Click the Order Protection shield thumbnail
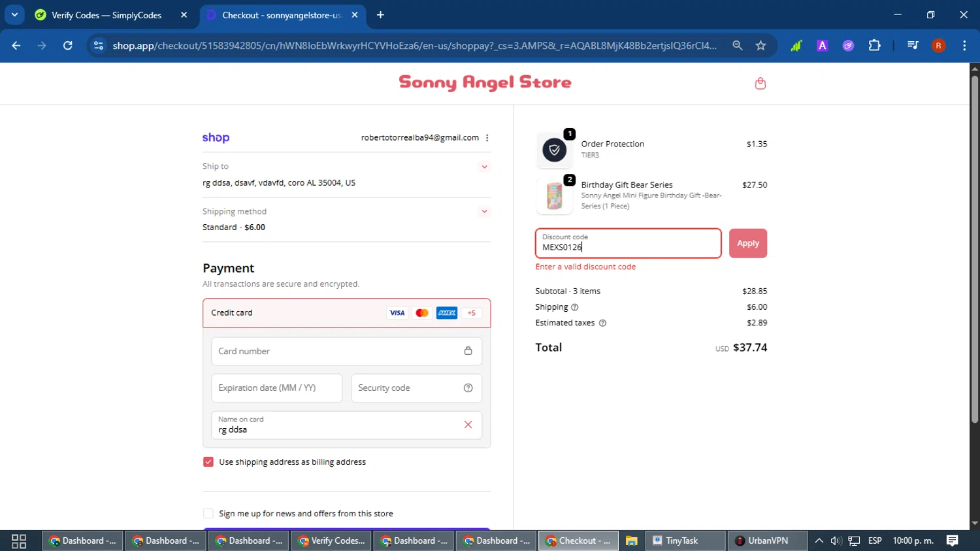This screenshot has height=551, width=980. (x=554, y=150)
